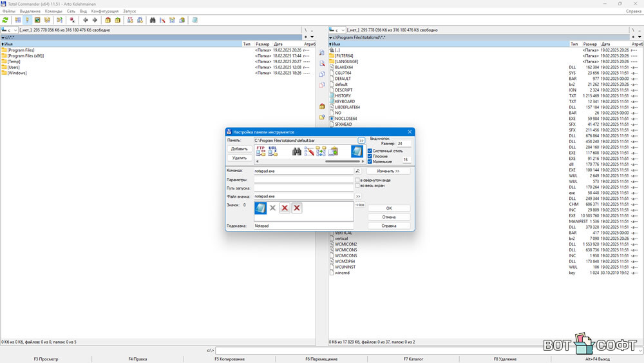Select sync folders icon in dialog strip
This screenshot has height=363, width=644.
tap(321, 152)
